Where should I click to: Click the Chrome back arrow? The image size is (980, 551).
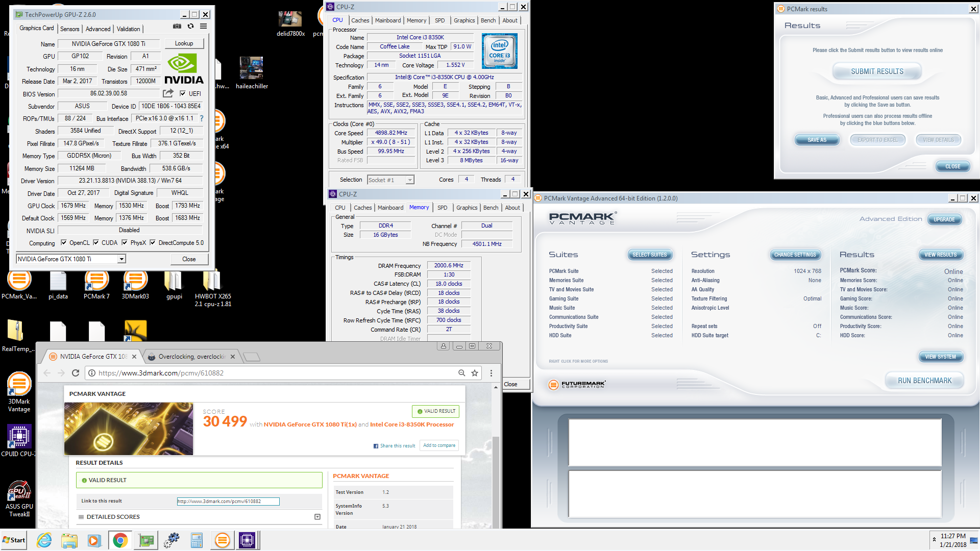pos(47,373)
